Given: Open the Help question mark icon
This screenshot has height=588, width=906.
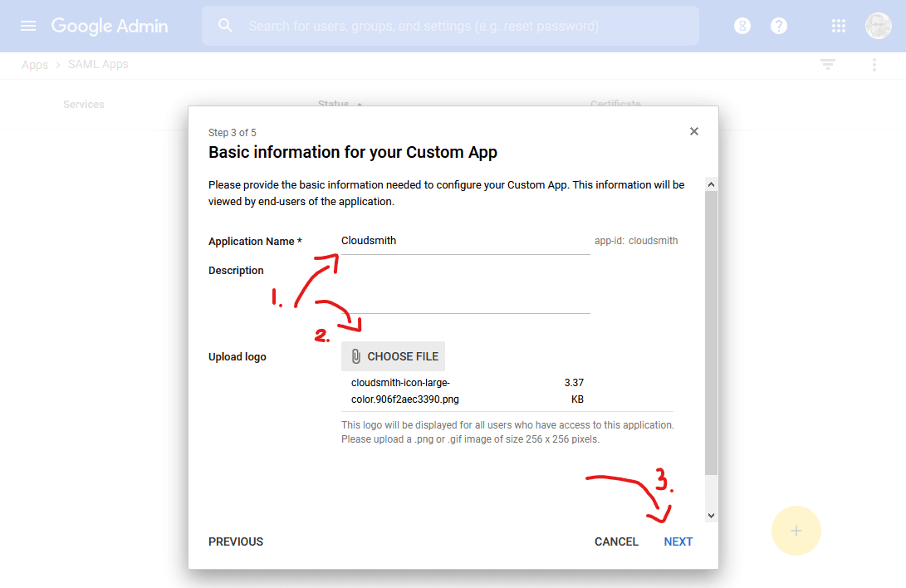Looking at the screenshot, I should click(x=779, y=26).
